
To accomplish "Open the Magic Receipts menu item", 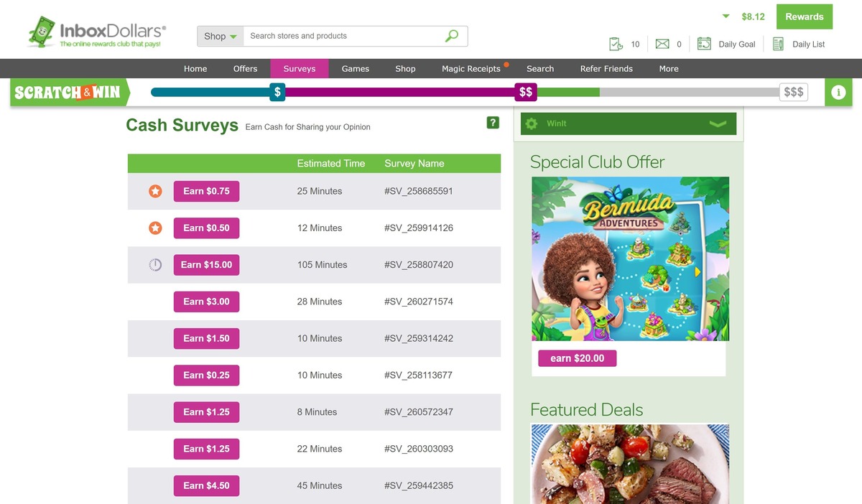I will 471,68.
